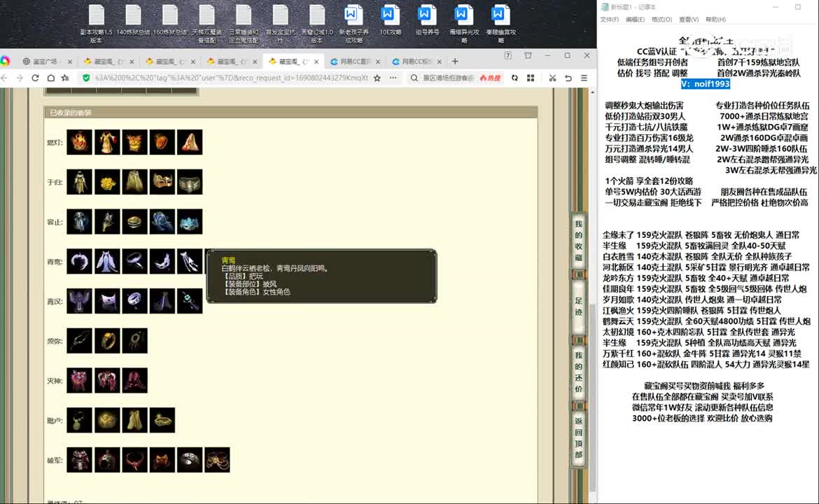Open the 雁塔异光攻略 document on desktop
Image resolution: width=819 pixels, height=504 pixels.
463,24
